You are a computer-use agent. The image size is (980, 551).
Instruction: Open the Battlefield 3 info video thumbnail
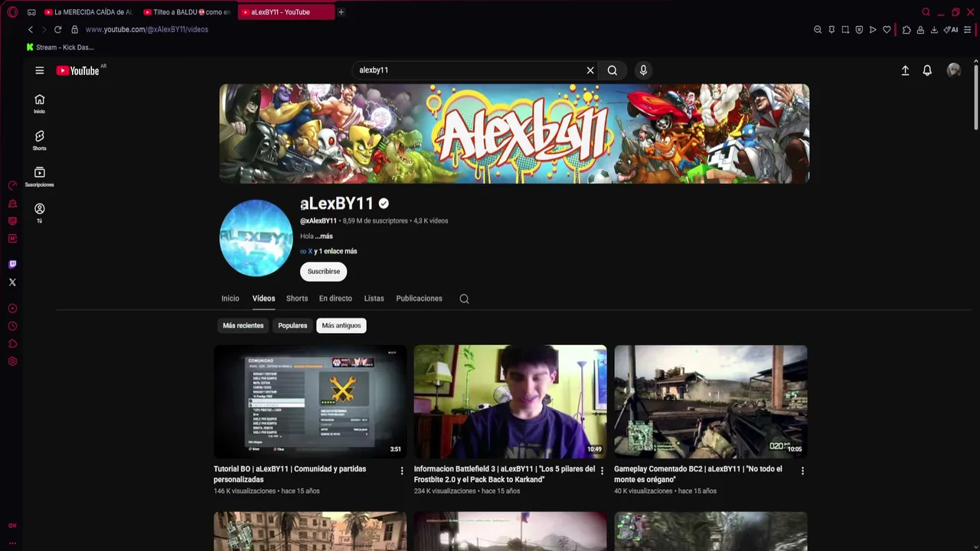tap(511, 402)
